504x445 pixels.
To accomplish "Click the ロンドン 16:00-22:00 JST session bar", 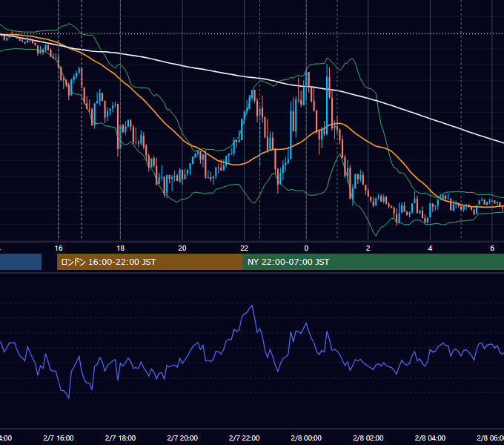I will pyautogui.click(x=150, y=262).
